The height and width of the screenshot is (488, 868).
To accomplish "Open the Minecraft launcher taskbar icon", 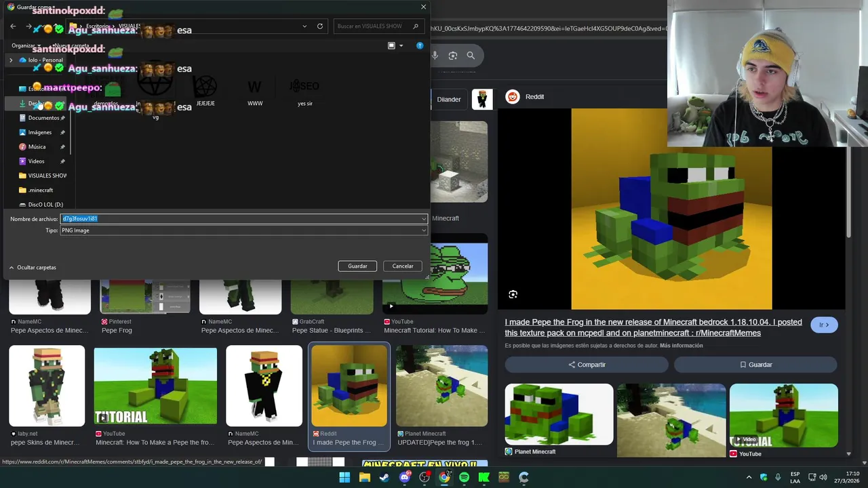I will (504, 477).
